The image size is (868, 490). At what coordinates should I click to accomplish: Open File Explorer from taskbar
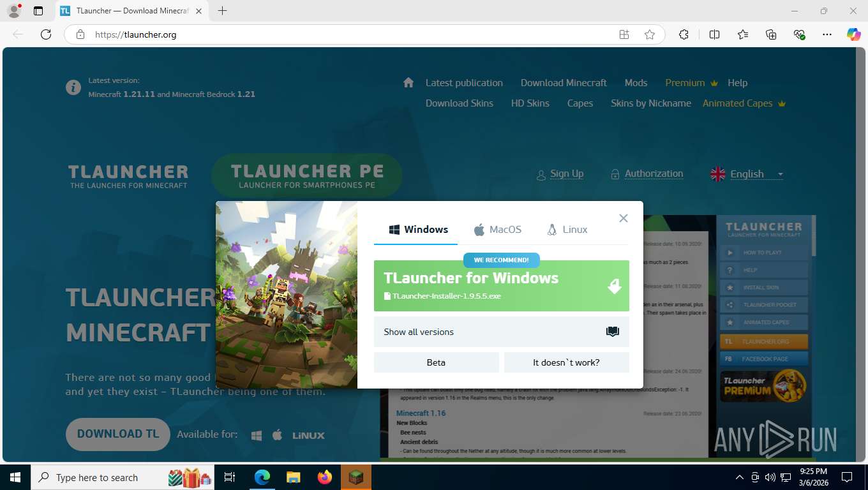pos(293,477)
